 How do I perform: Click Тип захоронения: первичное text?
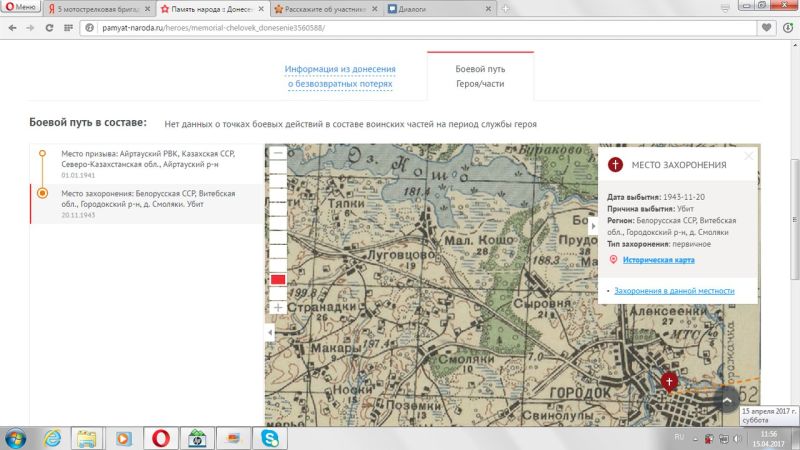(659, 244)
